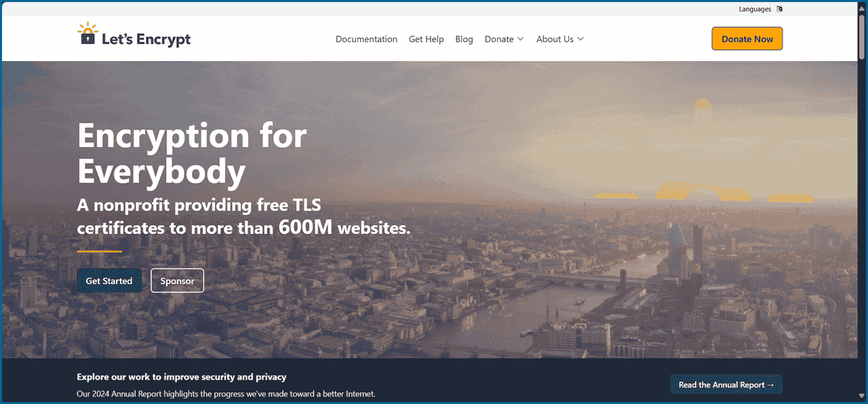This screenshot has height=404, width=868.
Task: Click the scrollbar down arrow
Action: coord(863,397)
